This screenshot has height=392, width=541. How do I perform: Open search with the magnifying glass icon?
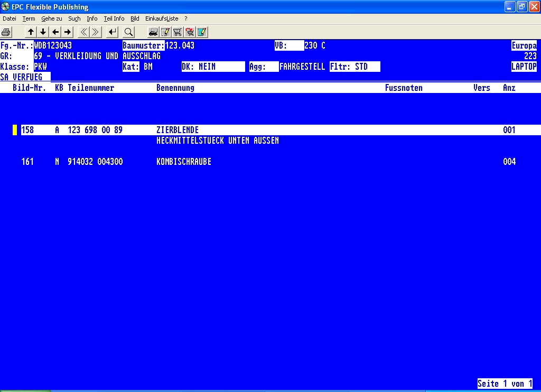point(128,32)
